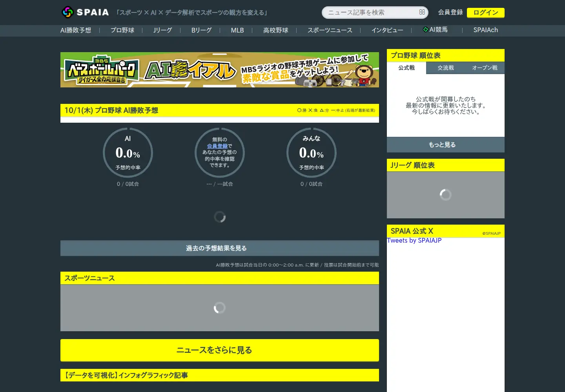
Task: Click the SPAIA 公式 X heading
Action: [x=412, y=231]
